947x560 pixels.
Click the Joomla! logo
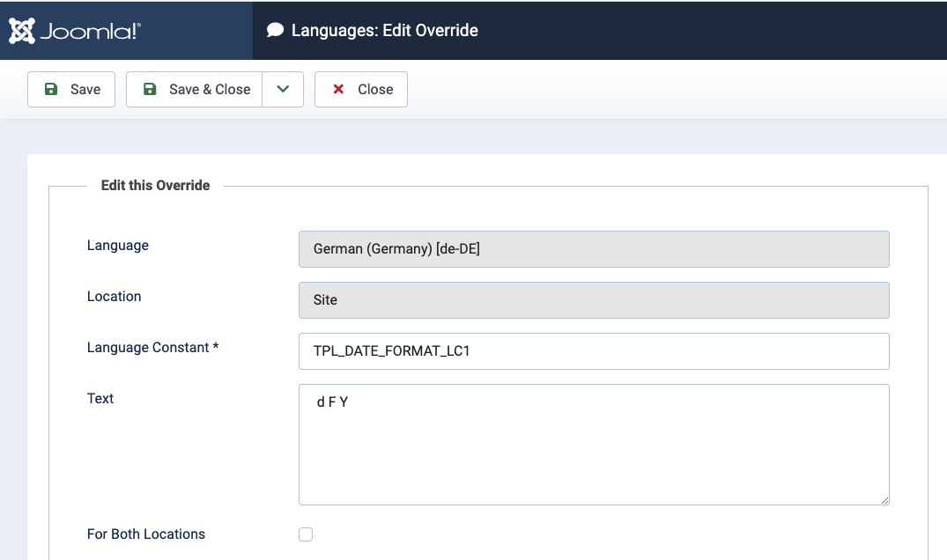pos(75,31)
